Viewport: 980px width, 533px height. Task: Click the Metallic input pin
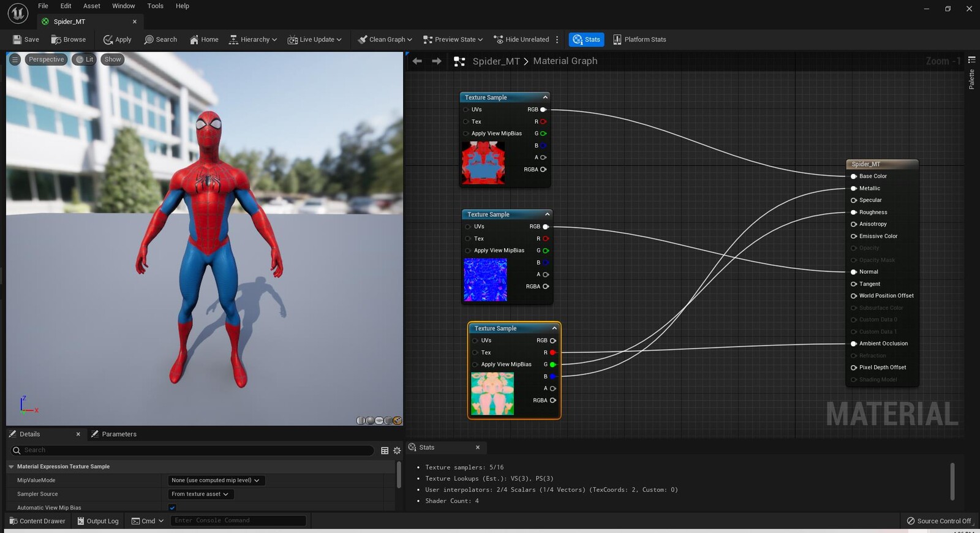(x=854, y=189)
